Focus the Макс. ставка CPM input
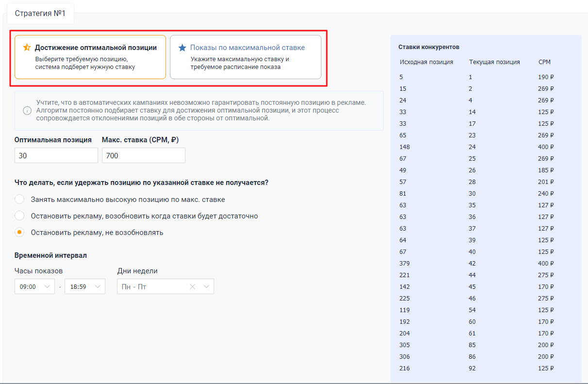 click(144, 155)
